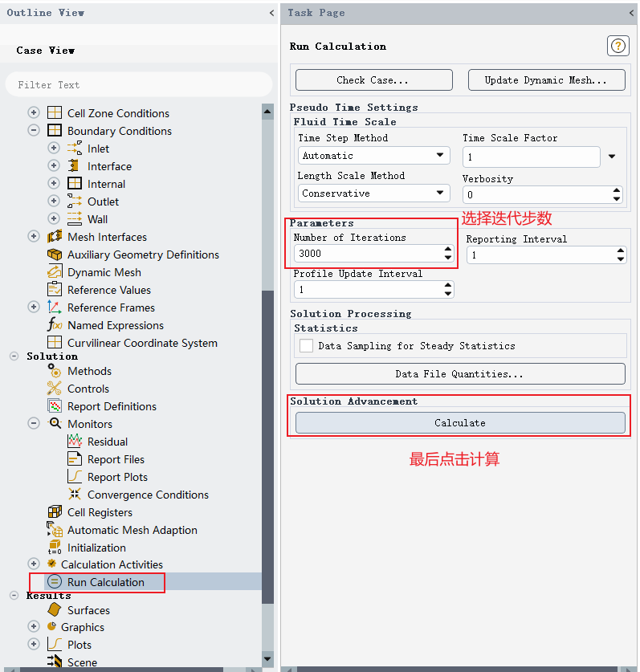The image size is (640, 672).
Task: Open the Dynamic Mesh icon entry
Action: pyautogui.click(x=55, y=271)
